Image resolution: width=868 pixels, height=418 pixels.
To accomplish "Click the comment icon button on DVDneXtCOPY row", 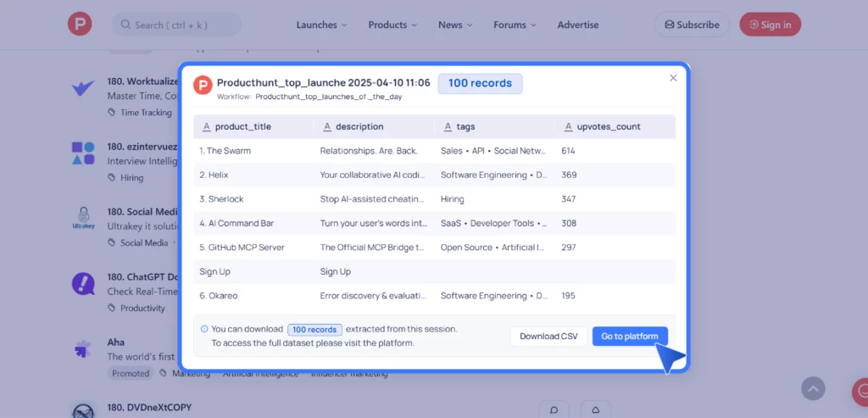I will pyautogui.click(x=554, y=410).
